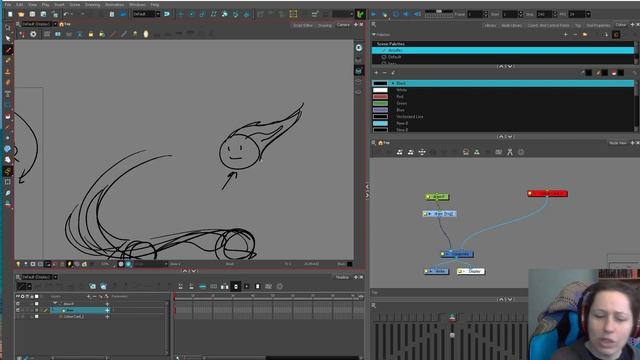Select the Paint bucket tool
The width and height of the screenshot is (640, 360).
8,117
